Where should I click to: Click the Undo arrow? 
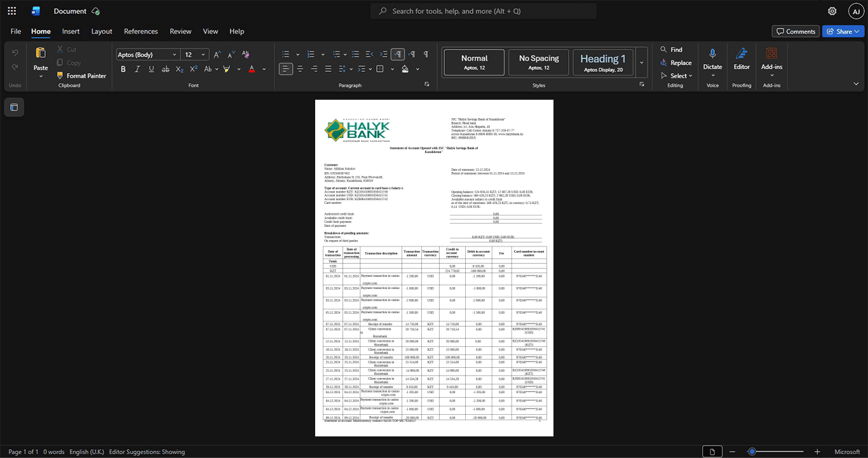(15, 53)
